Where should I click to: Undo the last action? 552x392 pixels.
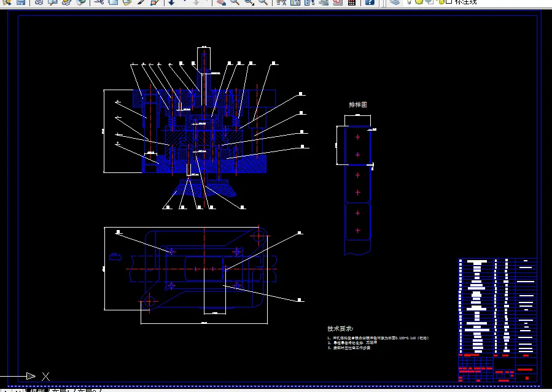[172, 2]
